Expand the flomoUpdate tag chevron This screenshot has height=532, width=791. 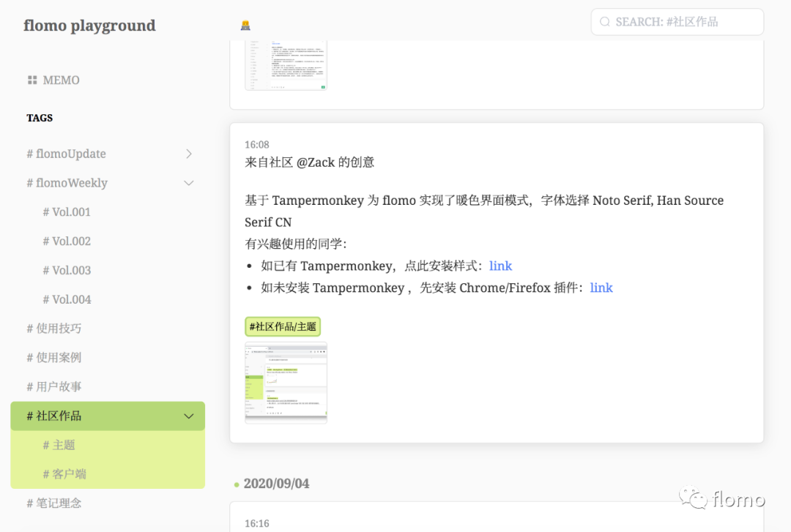(x=189, y=154)
